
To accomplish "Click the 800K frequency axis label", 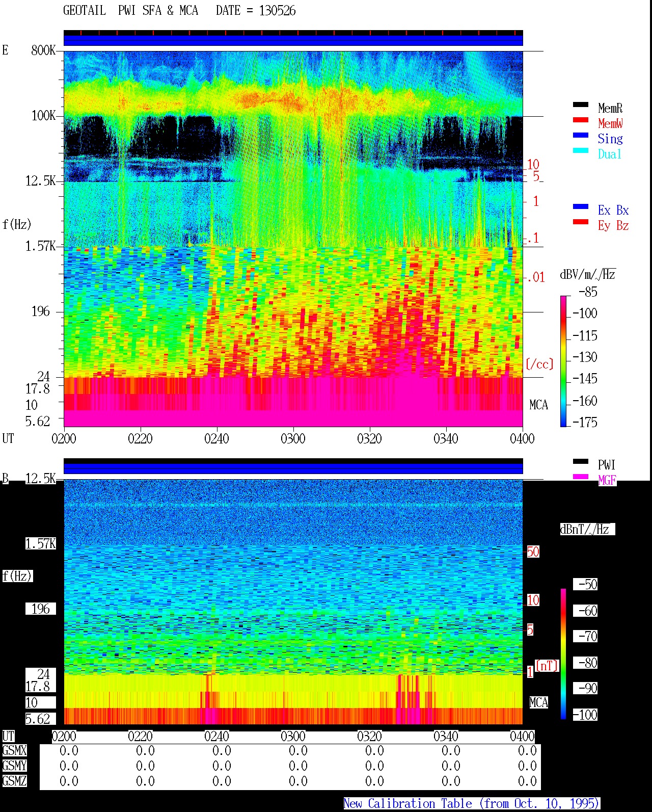I will point(43,50).
